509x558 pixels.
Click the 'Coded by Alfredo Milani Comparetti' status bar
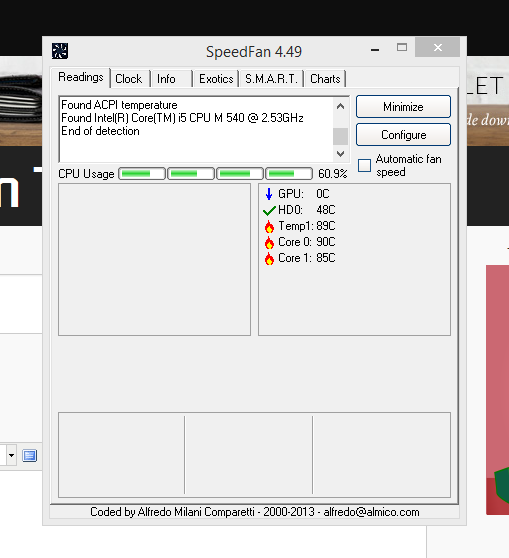tap(254, 512)
